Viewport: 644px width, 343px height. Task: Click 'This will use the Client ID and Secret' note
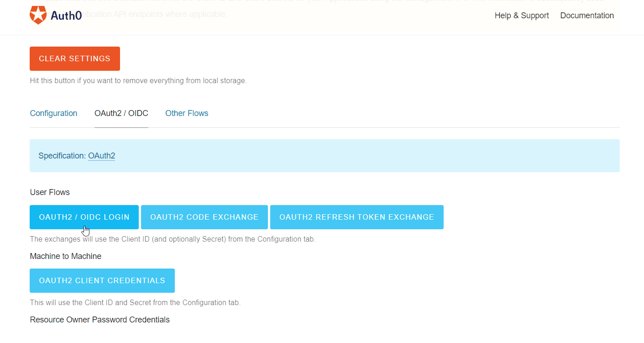(135, 302)
